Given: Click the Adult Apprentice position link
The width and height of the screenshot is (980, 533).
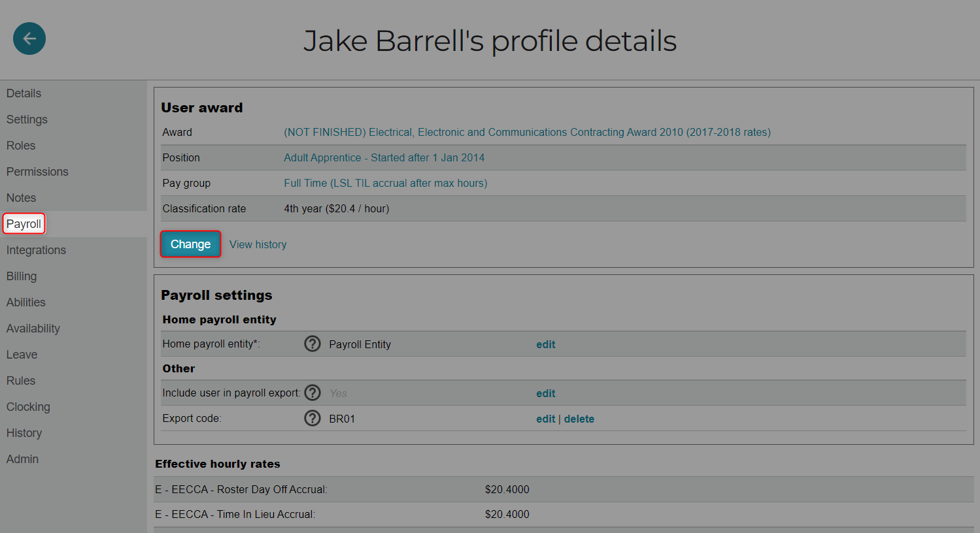Looking at the screenshot, I should tap(384, 157).
